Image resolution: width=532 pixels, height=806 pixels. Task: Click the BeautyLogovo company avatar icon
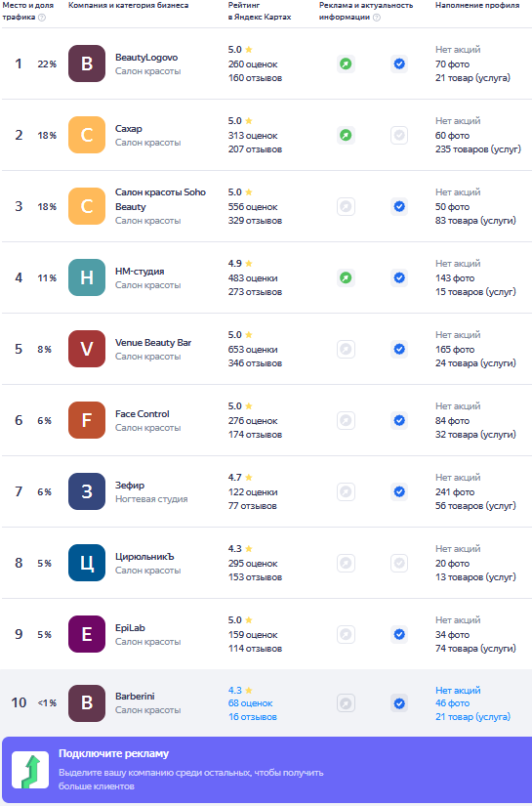coord(87,64)
